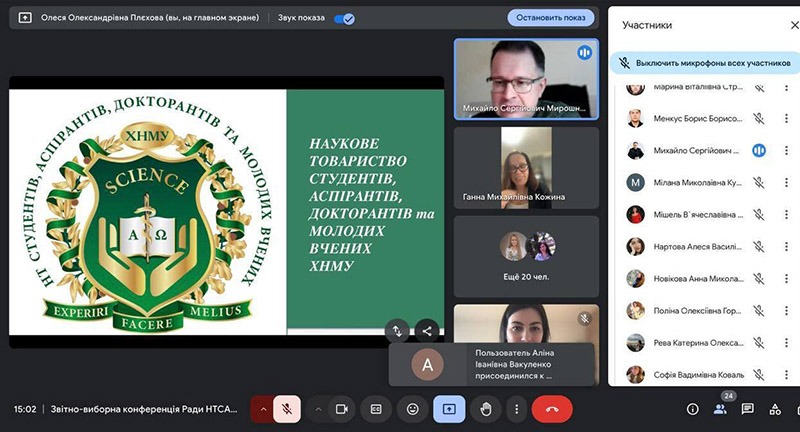The image size is (800, 432).
Task: Turn on the camera
Action: pos(342,409)
